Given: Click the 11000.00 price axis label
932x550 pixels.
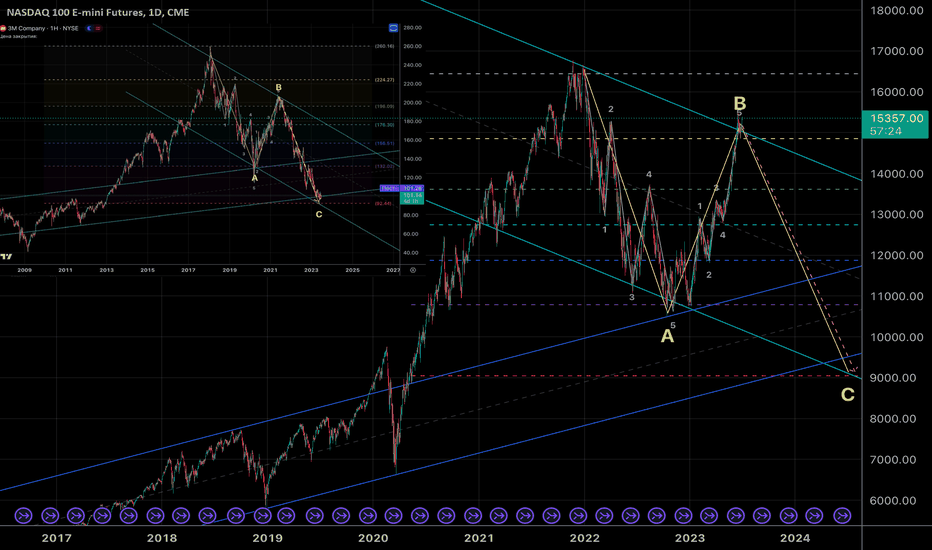Looking at the screenshot, I should [x=896, y=296].
